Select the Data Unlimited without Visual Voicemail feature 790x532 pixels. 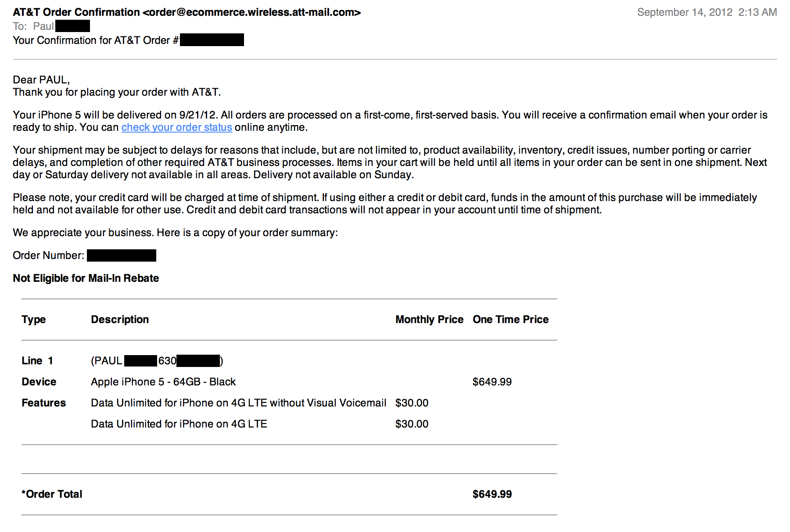click(239, 403)
